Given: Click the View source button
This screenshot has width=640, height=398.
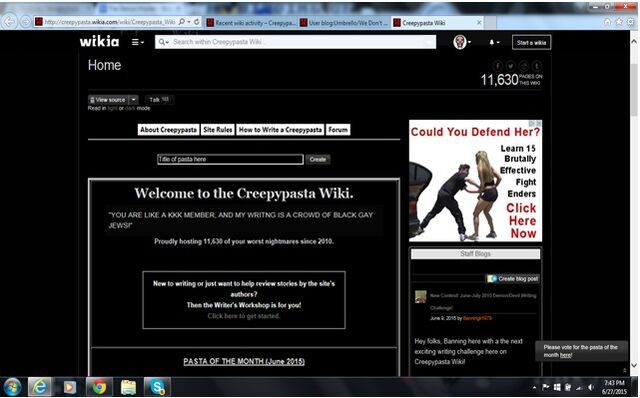Looking at the screenshot, I should click(108, 100).
